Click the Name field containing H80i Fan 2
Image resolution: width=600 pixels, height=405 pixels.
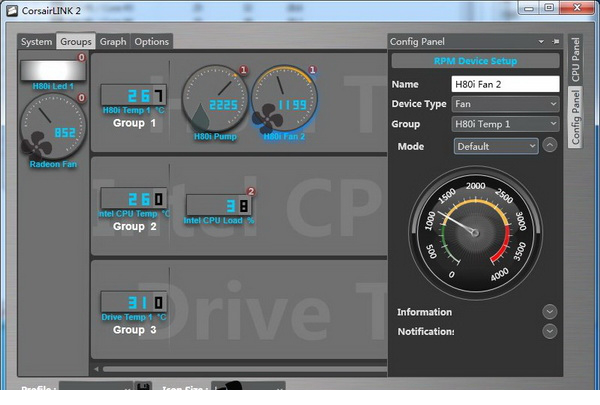(x=505, y=84)
